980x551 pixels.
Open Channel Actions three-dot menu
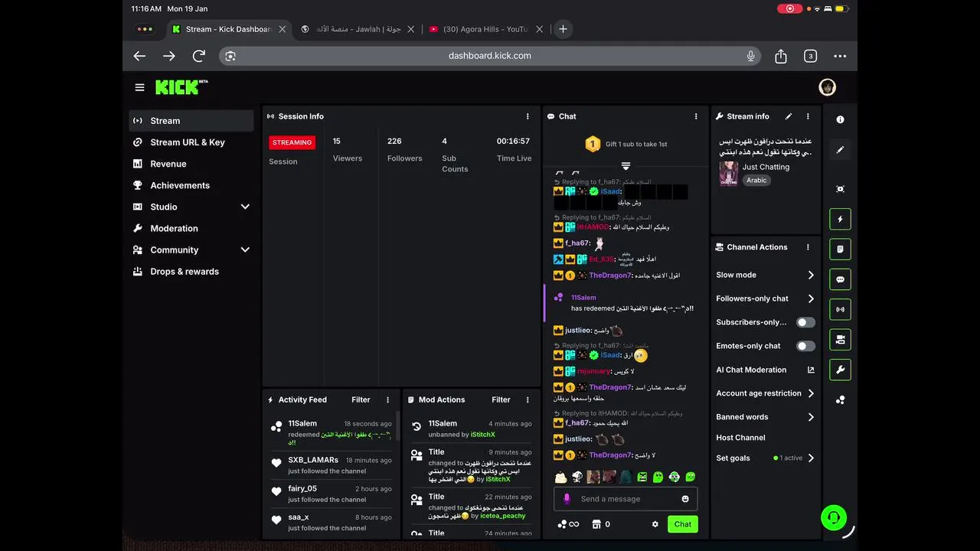(808, 247)
